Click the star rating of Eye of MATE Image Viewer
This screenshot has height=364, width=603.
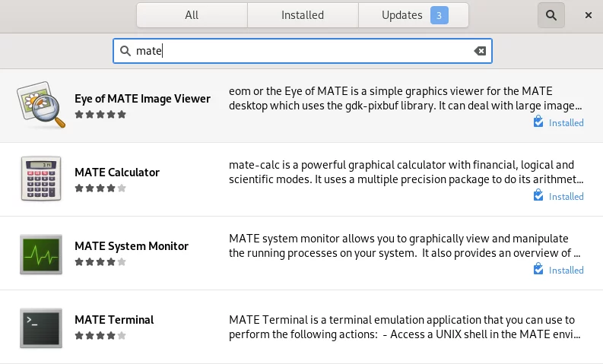pos(100,115)
